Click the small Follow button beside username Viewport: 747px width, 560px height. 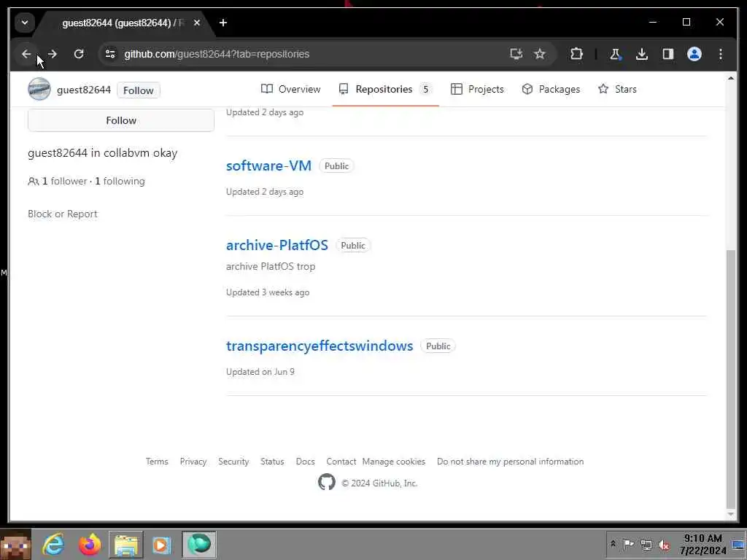[x=138, y=90]
